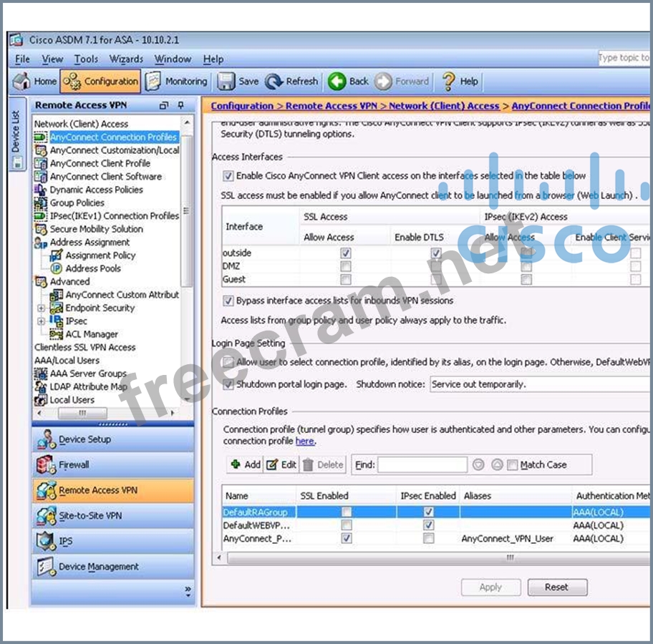The width and height of the screenshot is (653, 644).
Task: Expand the IPsec tree node
Action: [x=42, y=321]
